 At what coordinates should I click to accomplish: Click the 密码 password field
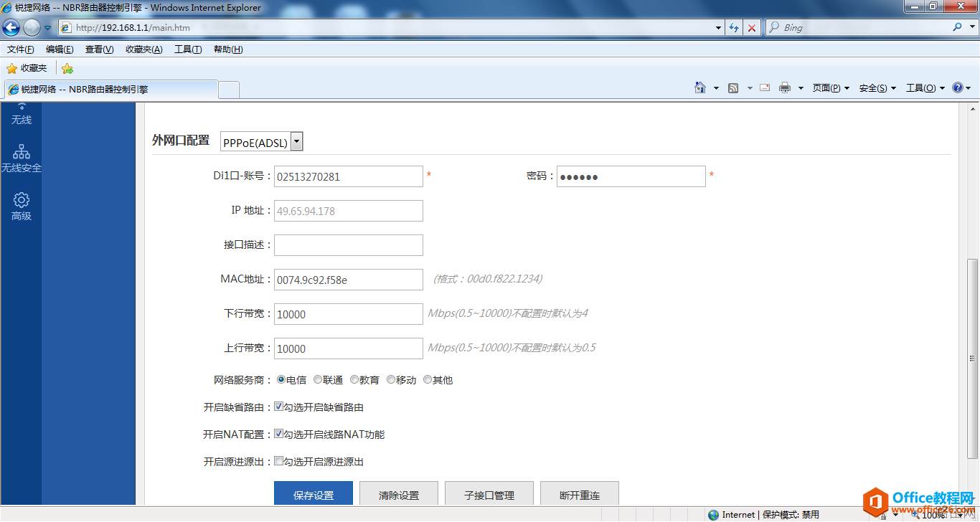coord(631,176)
